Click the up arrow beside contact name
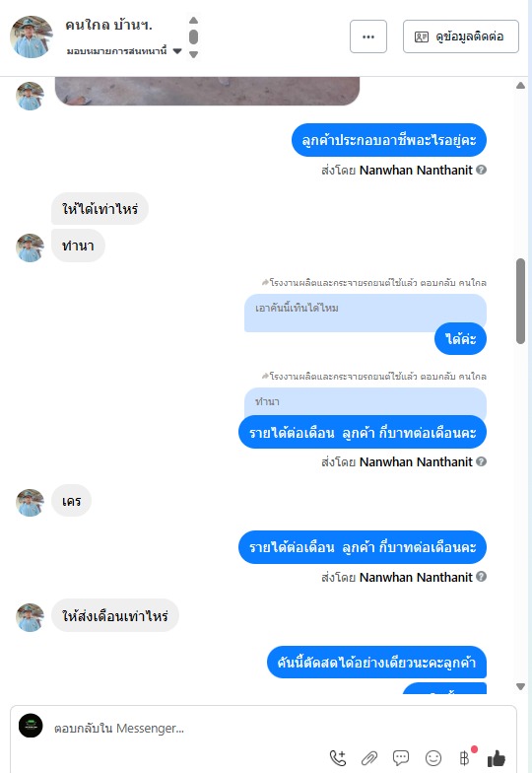Screen dimensions: 532x773 pos(193,20)
